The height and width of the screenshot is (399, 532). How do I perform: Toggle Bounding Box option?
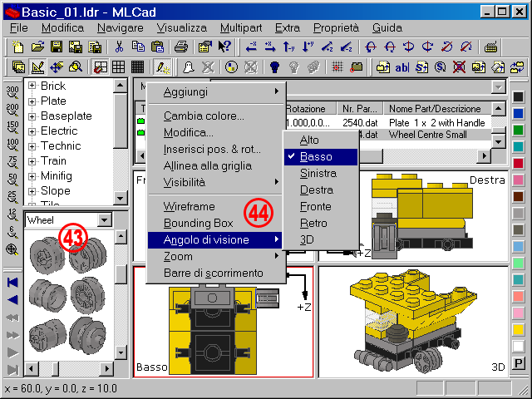[216, 223]
